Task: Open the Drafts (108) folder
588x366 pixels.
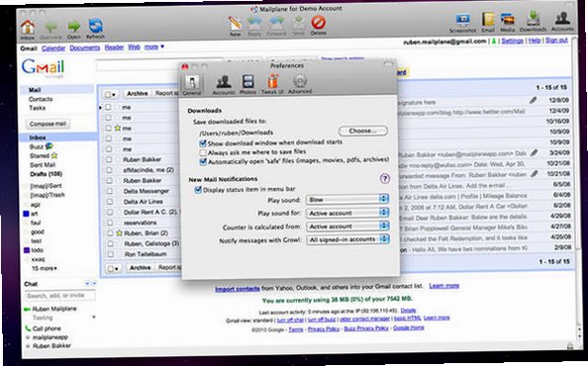Action: tap(46, 174)
